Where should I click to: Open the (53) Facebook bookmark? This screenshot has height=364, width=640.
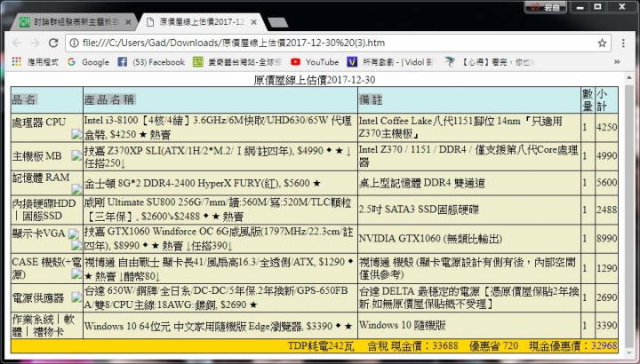(151, 62)
